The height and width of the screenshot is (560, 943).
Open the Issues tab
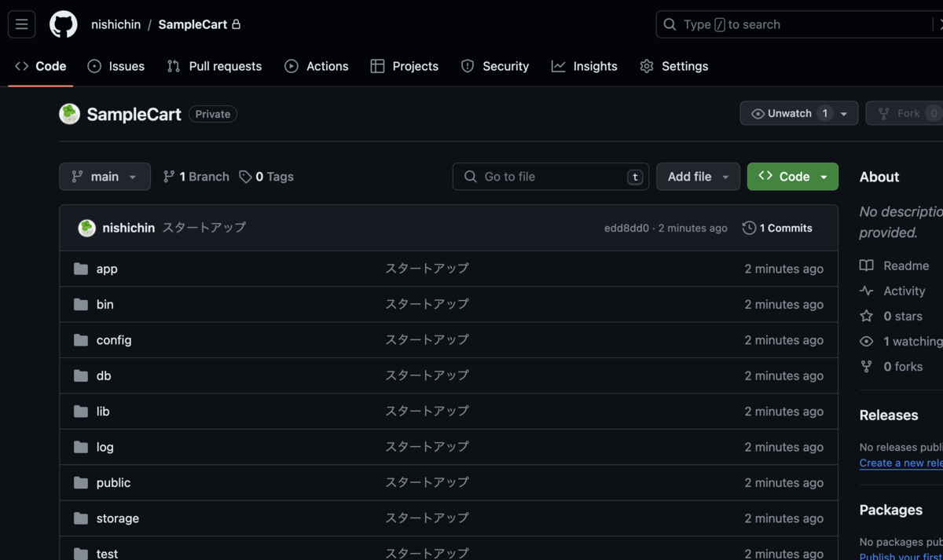[x=116, y=66]
